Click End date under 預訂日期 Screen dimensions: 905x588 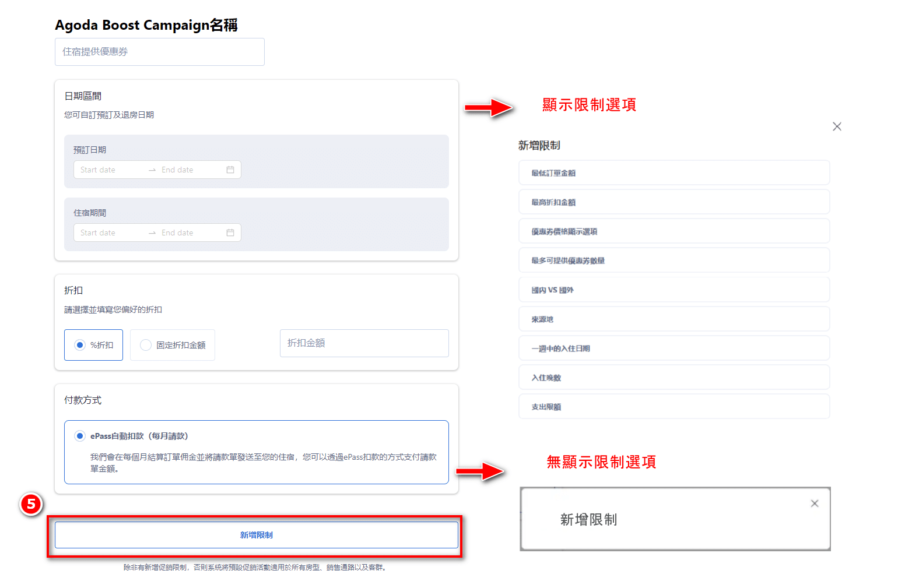[177, 170]
